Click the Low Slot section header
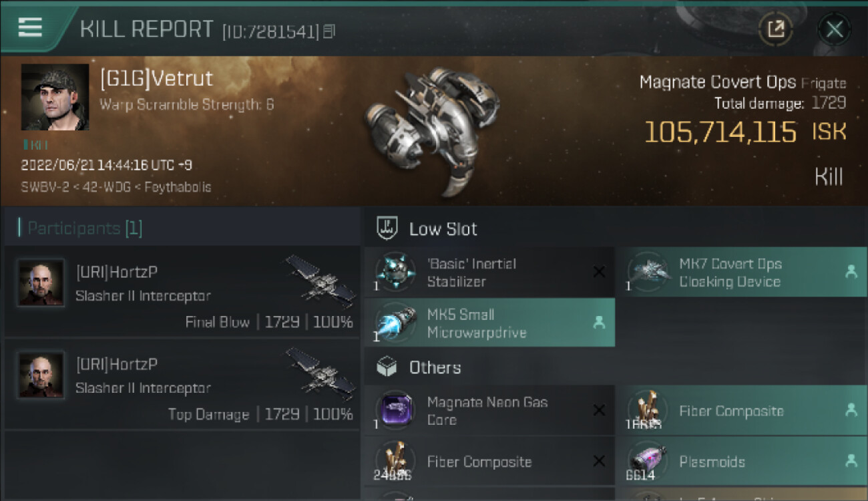 pos(443,229)
